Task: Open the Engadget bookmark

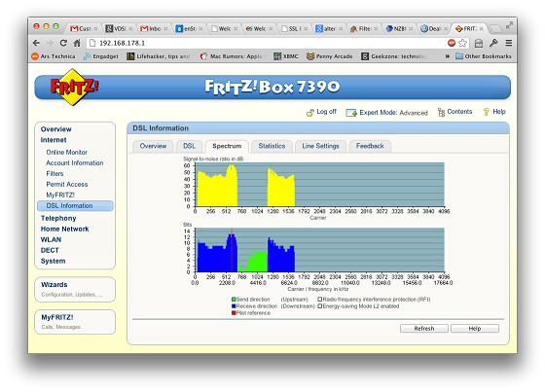Action: coord(101,56)
